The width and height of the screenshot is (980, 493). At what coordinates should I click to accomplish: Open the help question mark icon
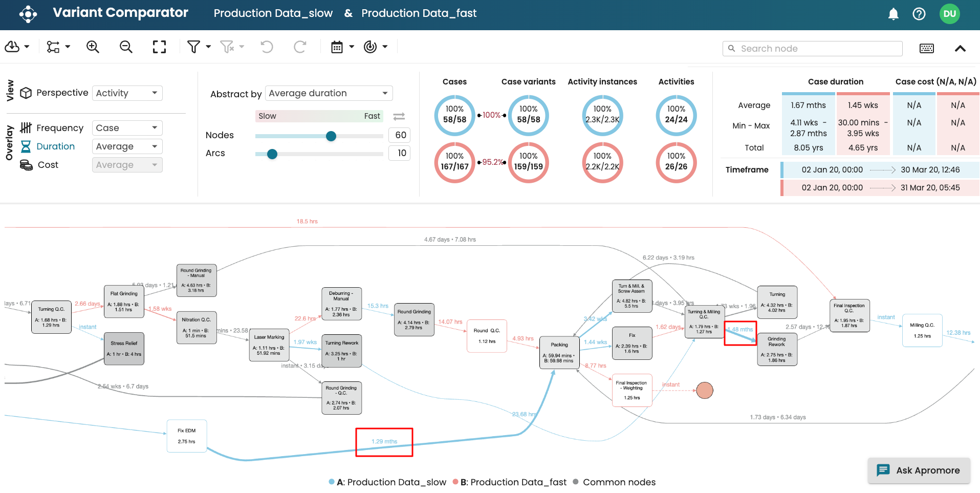919,14
